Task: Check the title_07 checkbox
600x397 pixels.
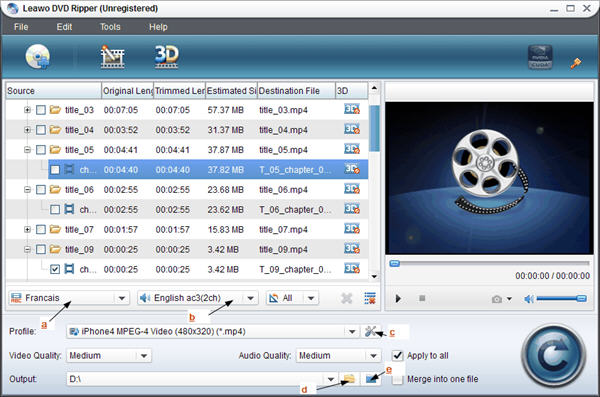Action: click(41, 230)
